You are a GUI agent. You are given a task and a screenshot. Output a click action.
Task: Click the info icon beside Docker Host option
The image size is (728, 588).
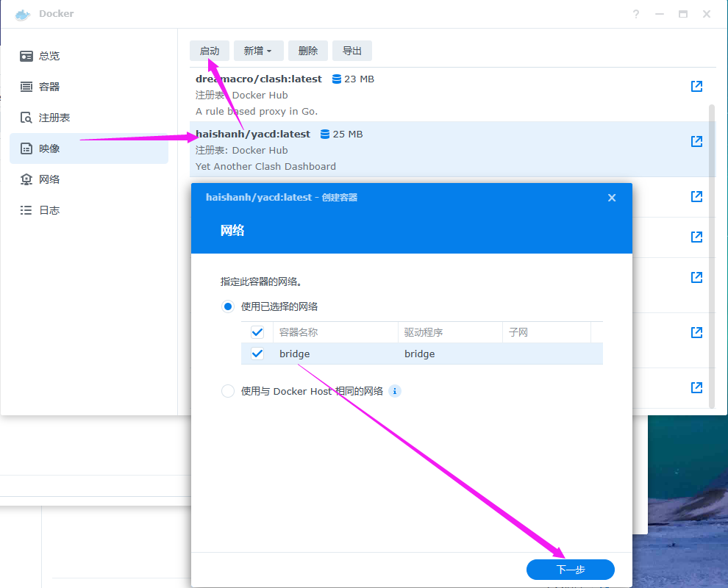click(395, 391)
